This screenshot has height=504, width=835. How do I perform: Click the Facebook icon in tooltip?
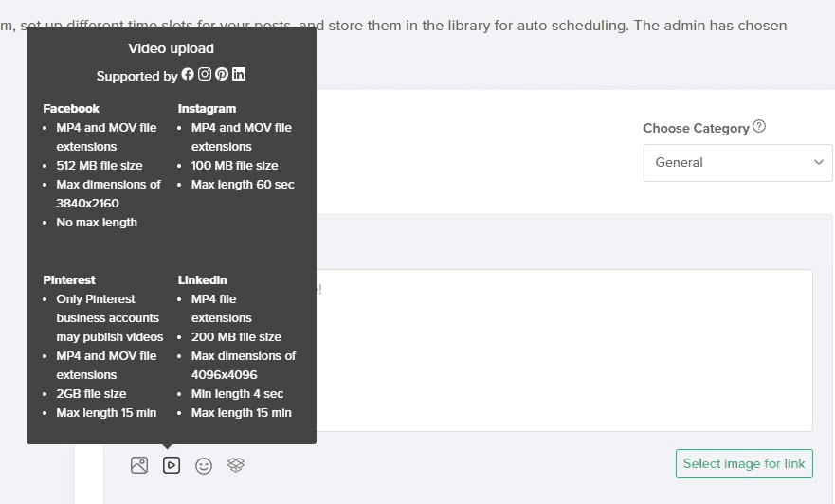(x=188, y=74)
